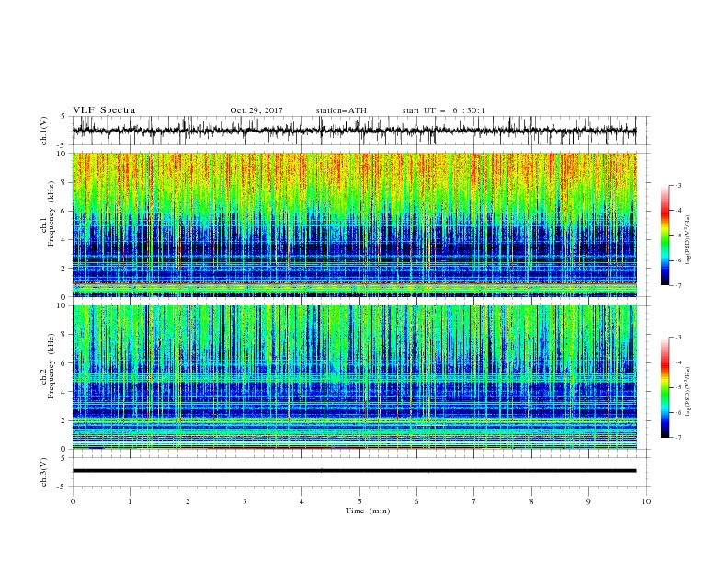The width and height of the screenshot is (728, 563).
Task: Click the "ch.1(V)" waveform axis label
Action: point(44,131)
